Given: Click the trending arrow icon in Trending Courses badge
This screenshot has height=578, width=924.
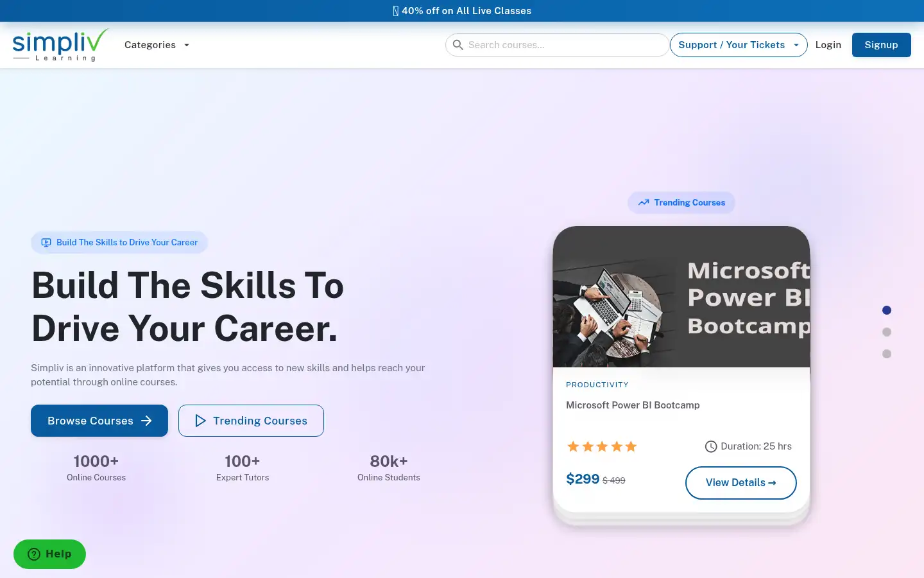Looking at the screenshot, I should [x=644, y=202].
